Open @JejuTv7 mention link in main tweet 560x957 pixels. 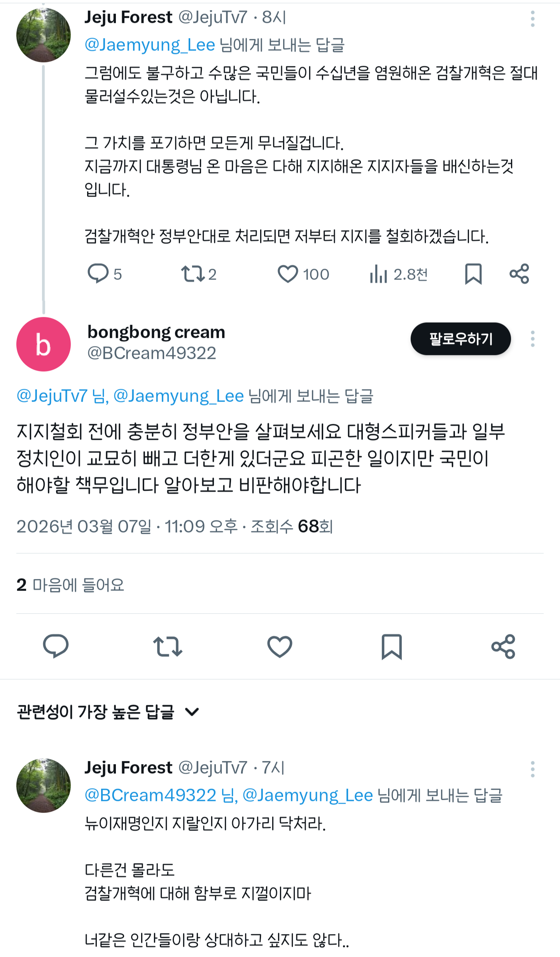click(x=52, y=396)
